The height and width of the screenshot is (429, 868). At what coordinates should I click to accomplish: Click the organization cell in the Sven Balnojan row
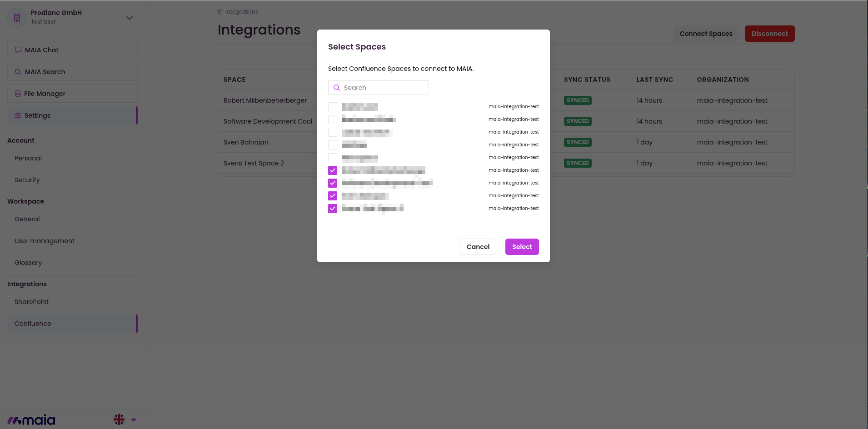click(732, 142)
